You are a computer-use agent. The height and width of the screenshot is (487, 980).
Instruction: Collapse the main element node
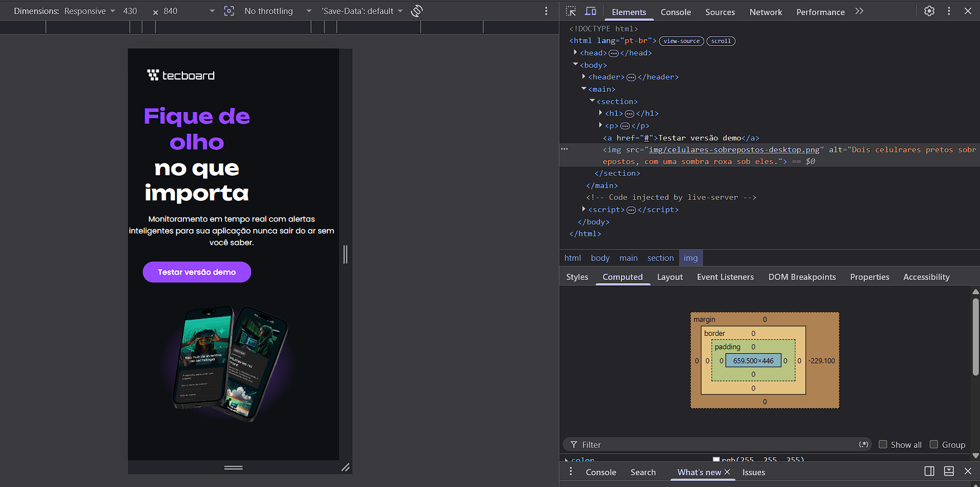point(583,88)
